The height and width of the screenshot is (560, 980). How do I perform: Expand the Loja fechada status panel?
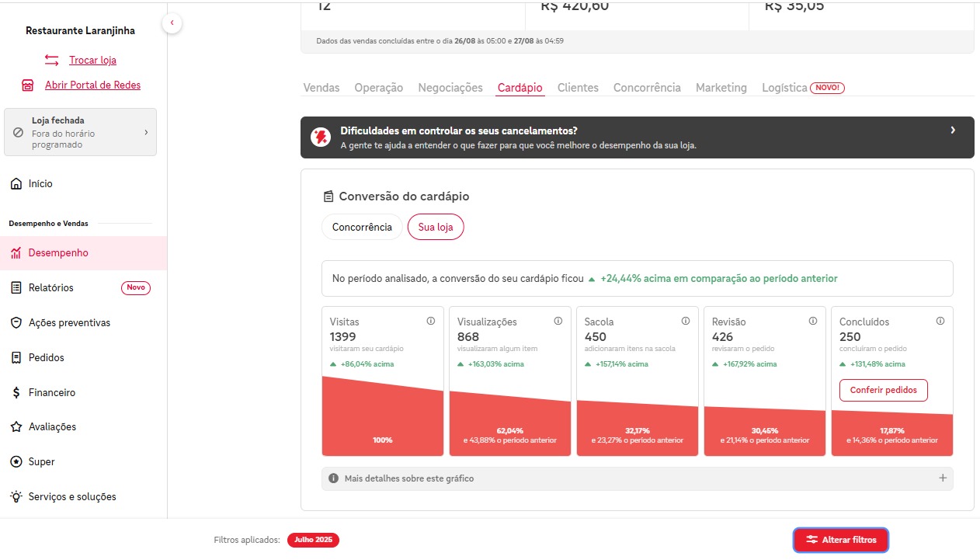[145, 133]
